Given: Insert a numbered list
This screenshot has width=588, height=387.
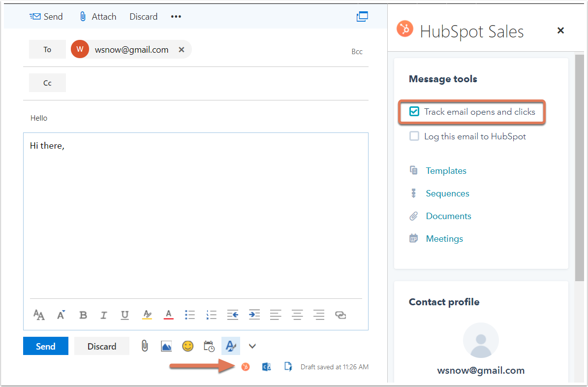Looking at the screenshot, I should point(211,315).
